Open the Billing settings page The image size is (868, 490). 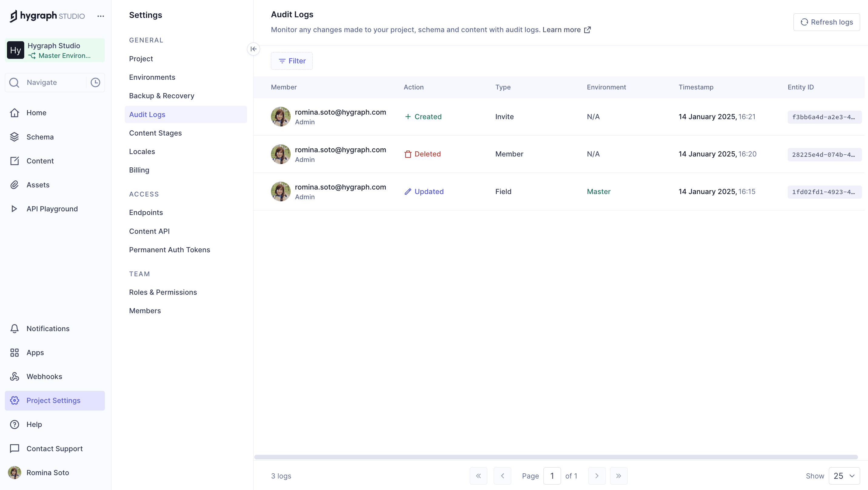[139, 169]
